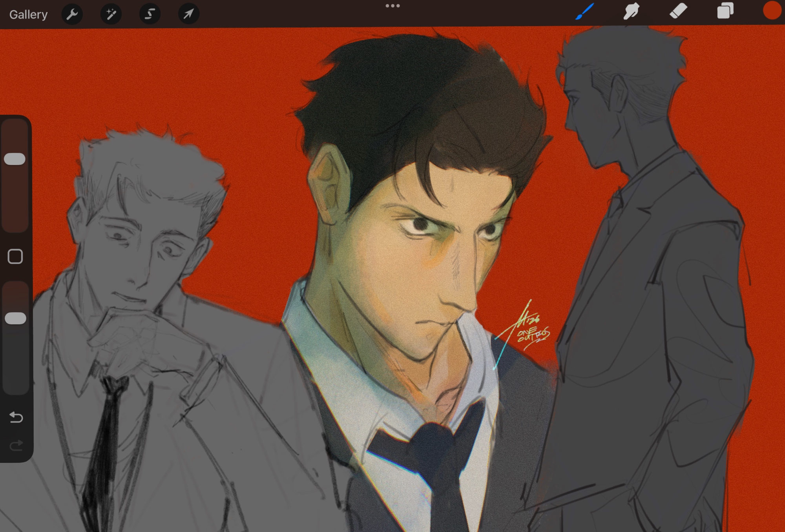Viewport: 785px width, 532px height.
Task: Undo the last action
Action: coord(16,417)
